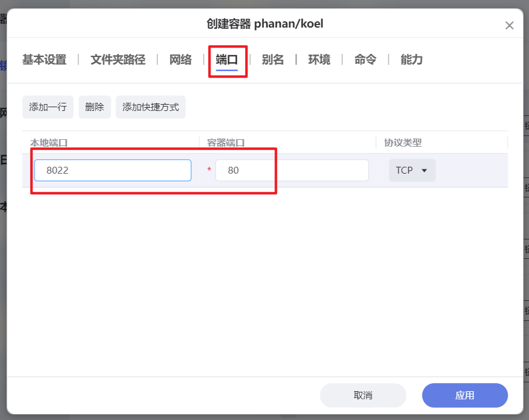529x420 pixels.
Task: Dismiss the dialog with the X icon
Action: [x=510, y=25]
